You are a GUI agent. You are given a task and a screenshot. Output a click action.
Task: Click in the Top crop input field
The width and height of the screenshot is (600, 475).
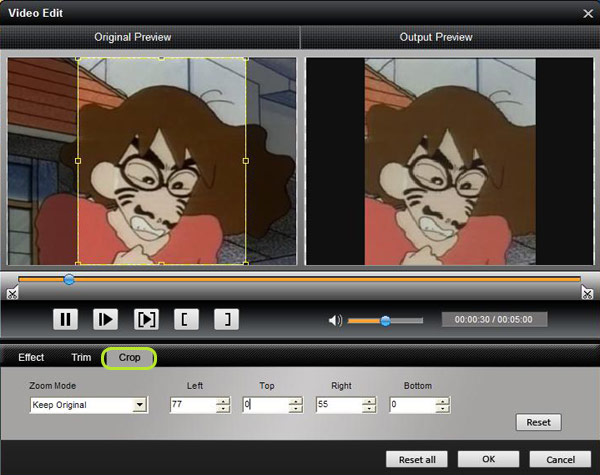[x=264, y=405]
